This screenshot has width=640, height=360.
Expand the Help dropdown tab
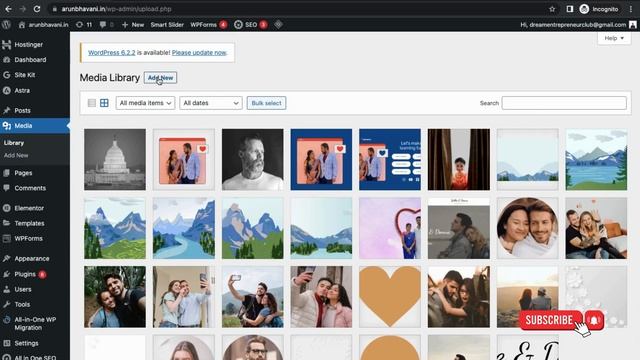(x=614, y=38)
